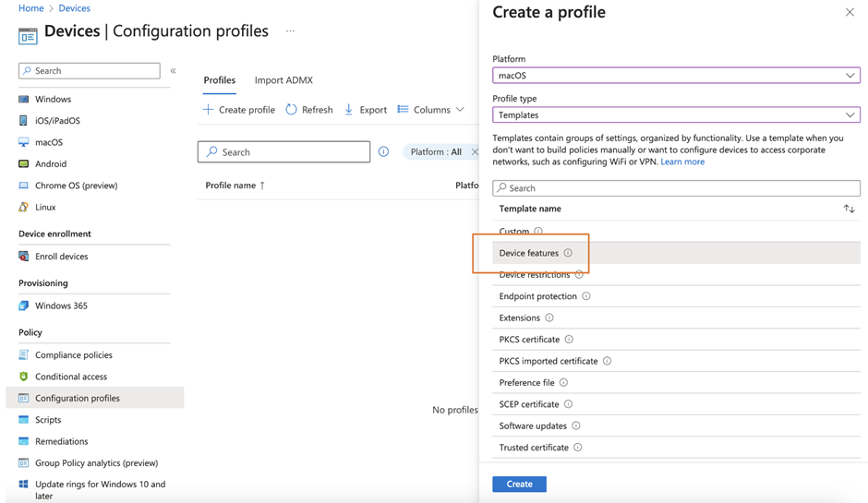This screenshot has width=868, height=503.
Task: Click the Windows 365 icon
Action: pos(23,305)
